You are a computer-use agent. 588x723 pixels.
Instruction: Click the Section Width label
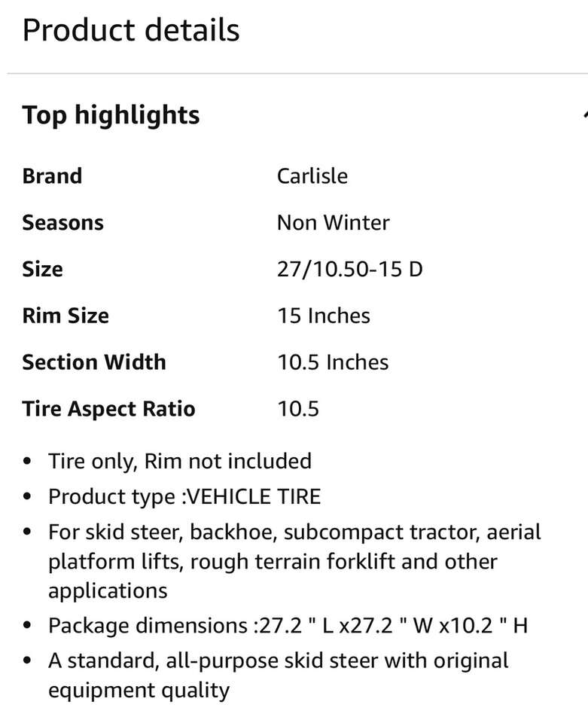pyautogui.click(x=94, y=362)
